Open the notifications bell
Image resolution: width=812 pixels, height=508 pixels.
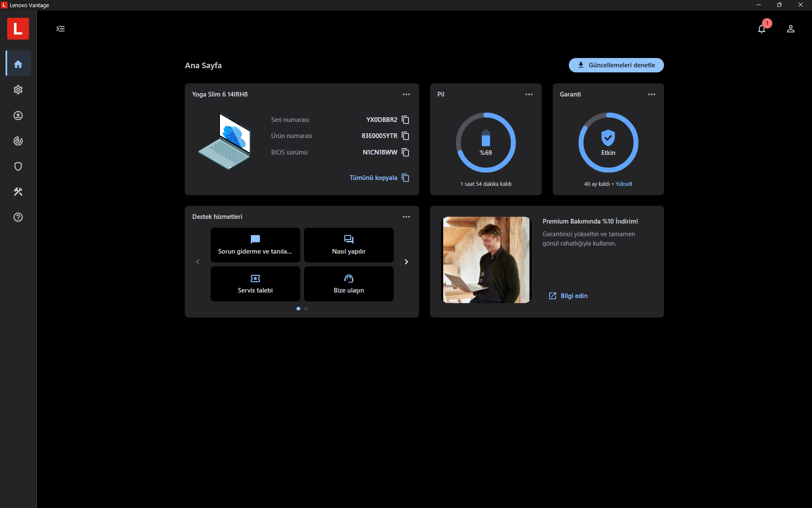(762, 29)
